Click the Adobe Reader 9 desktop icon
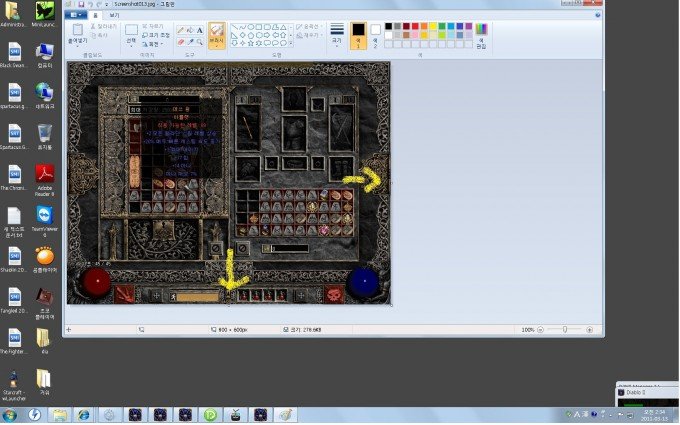This screenshot has width=680, height=425. point(45,180)
